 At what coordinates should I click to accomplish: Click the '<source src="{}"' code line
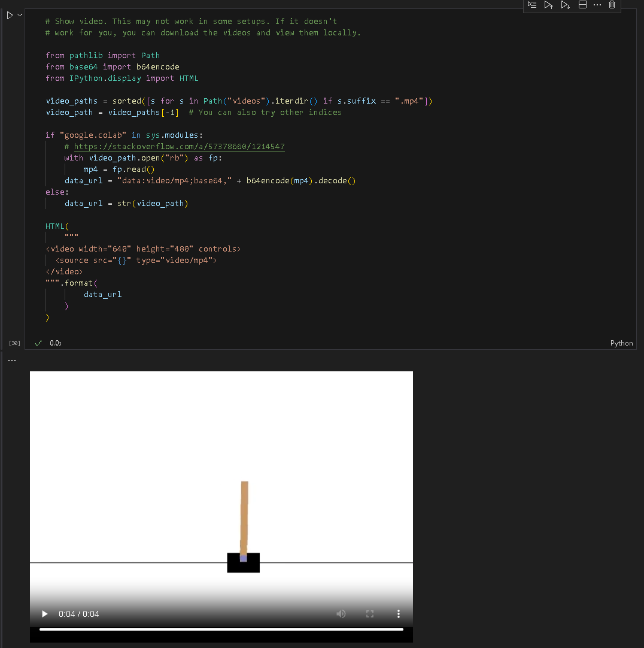coord(136,260)
